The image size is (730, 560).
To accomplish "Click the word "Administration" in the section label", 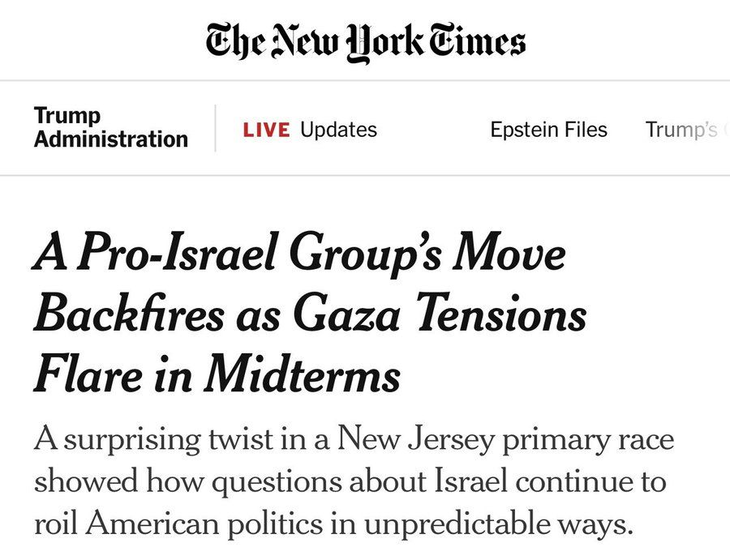I will pos(111,139).
